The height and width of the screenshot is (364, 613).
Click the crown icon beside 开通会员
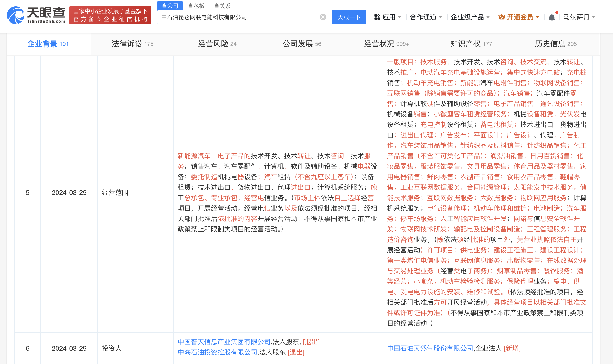[x=501, y=17]
